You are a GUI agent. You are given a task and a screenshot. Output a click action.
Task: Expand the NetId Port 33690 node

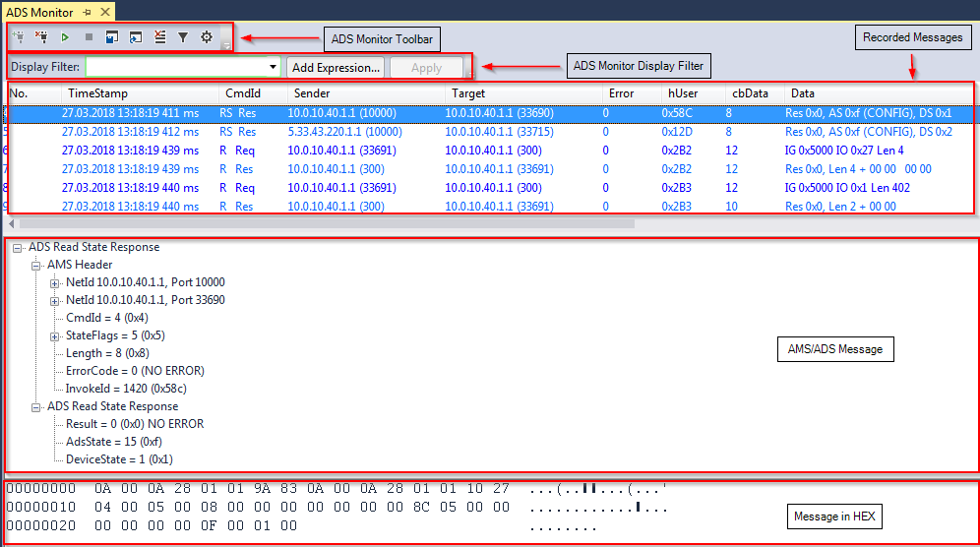pyautogui.click(x=55, y=301)
